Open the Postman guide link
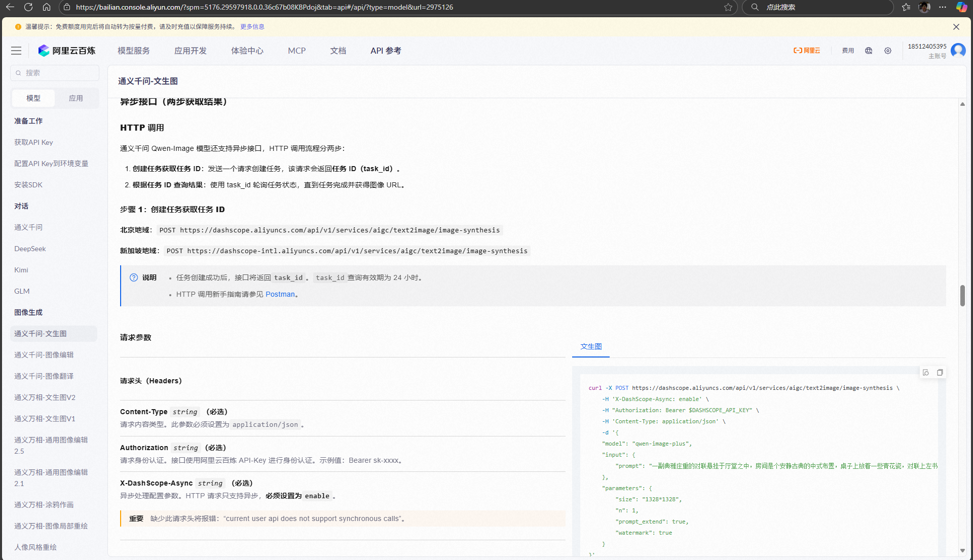The height and width of the screenshot is (560, 973). (280, 294)
